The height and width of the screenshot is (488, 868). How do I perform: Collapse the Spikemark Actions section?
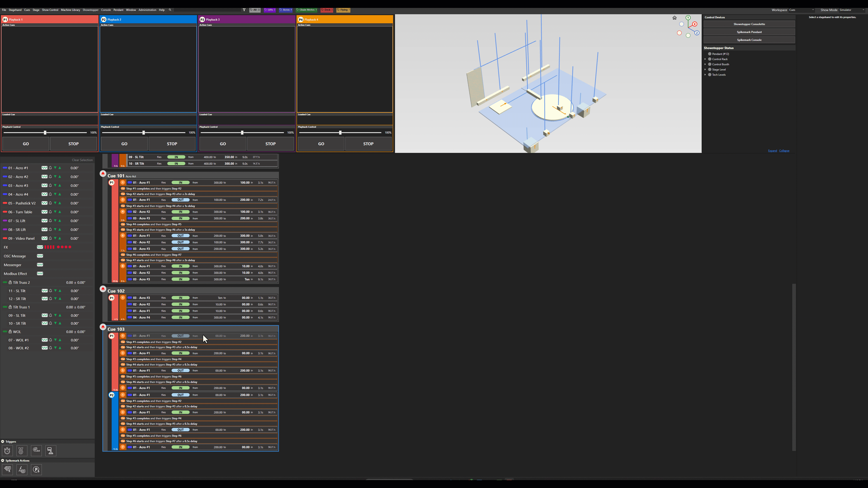click(x=3, y=460)
